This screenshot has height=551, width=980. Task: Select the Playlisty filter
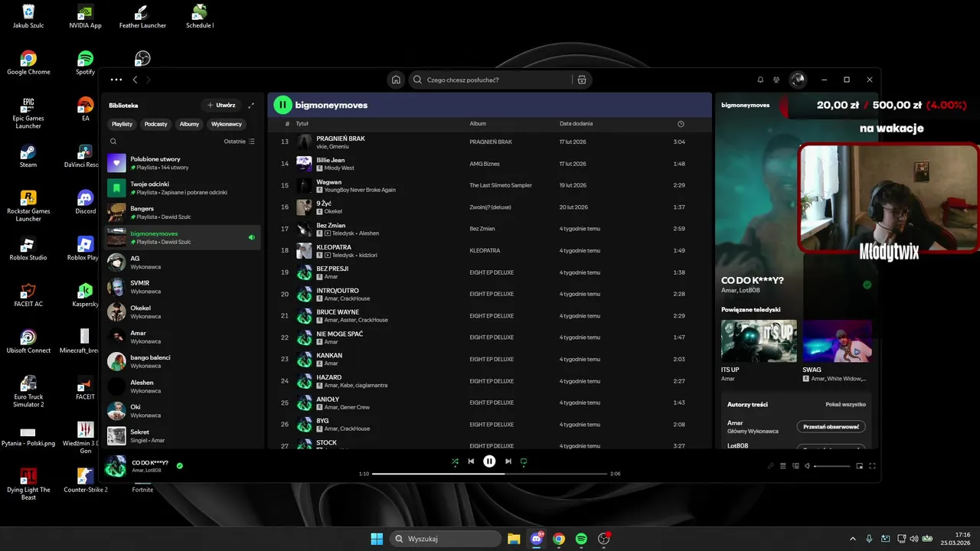tap(122, 124)
